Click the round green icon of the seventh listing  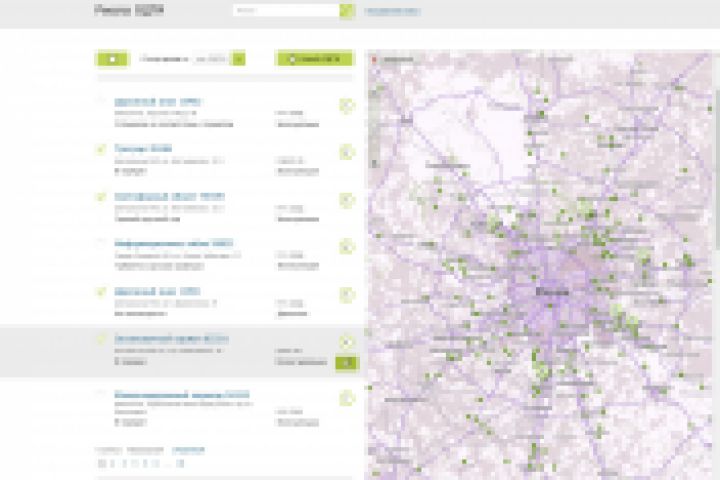pyautogui.click(x=347, y=398)
